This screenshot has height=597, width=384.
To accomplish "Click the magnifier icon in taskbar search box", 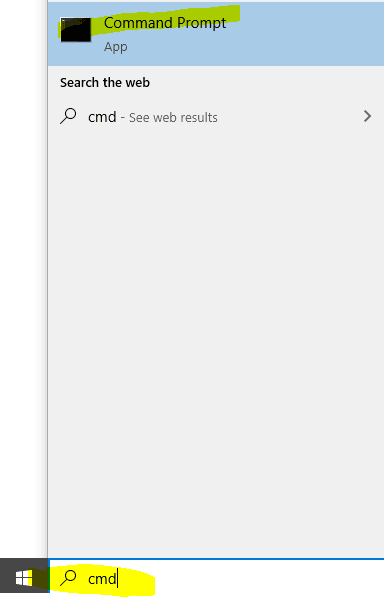I will click(69, 578).
